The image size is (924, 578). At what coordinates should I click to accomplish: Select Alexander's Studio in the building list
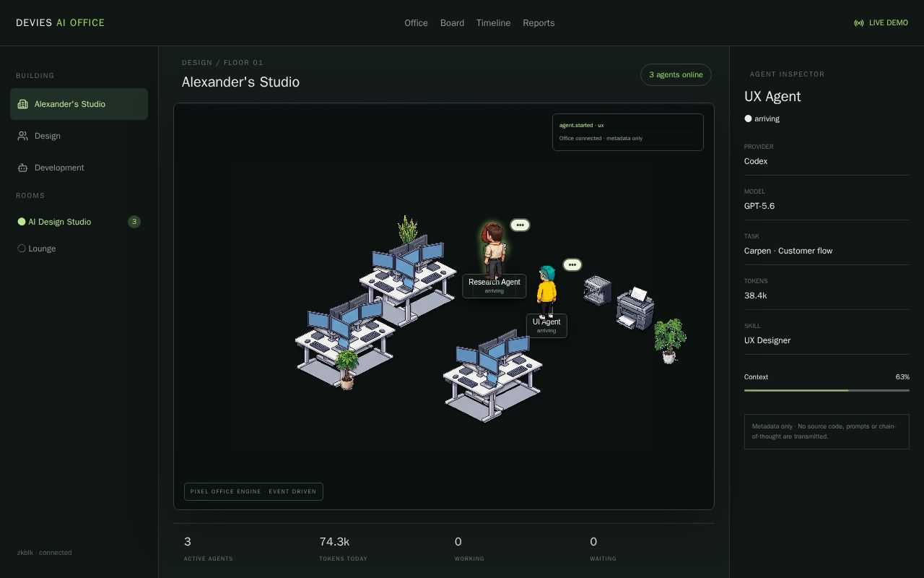[79, 104]
